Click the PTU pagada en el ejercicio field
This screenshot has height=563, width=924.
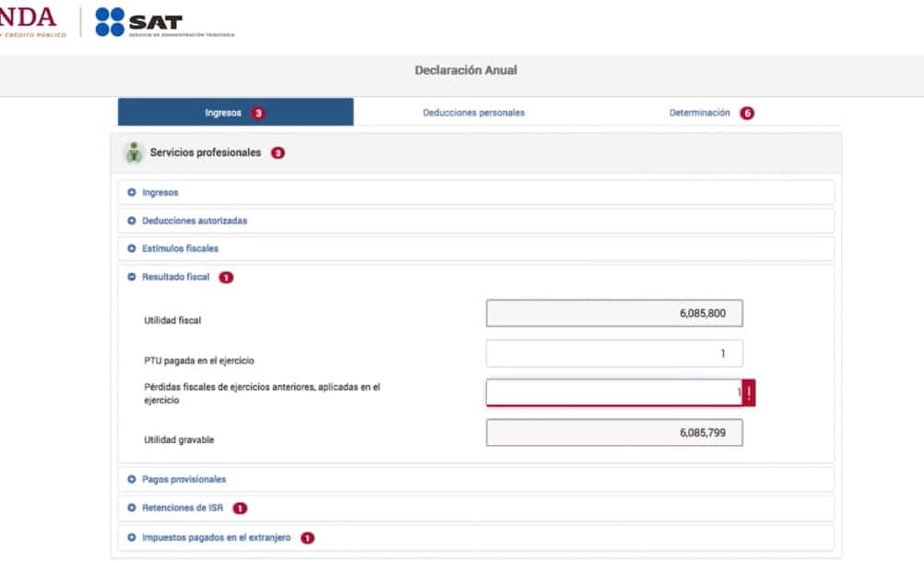(614, 353)
